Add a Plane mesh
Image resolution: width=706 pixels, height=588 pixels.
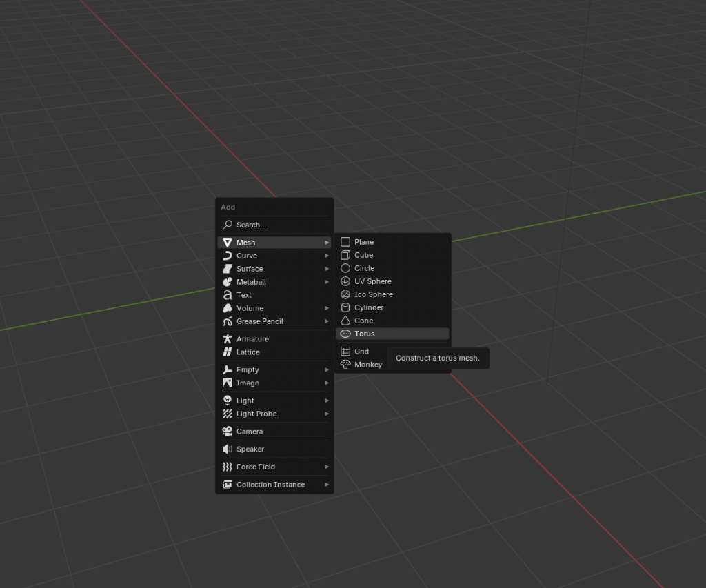[x=364, y=242]
